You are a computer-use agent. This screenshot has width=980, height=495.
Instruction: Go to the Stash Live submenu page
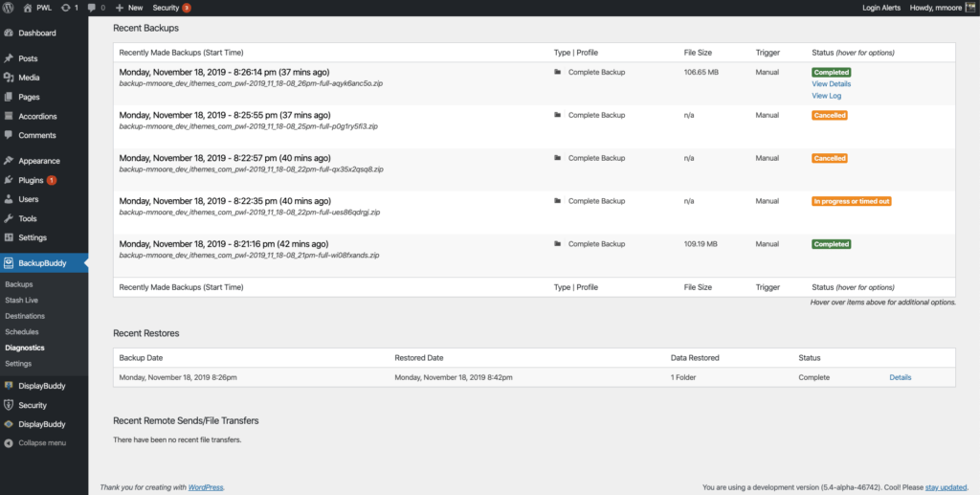22,300
